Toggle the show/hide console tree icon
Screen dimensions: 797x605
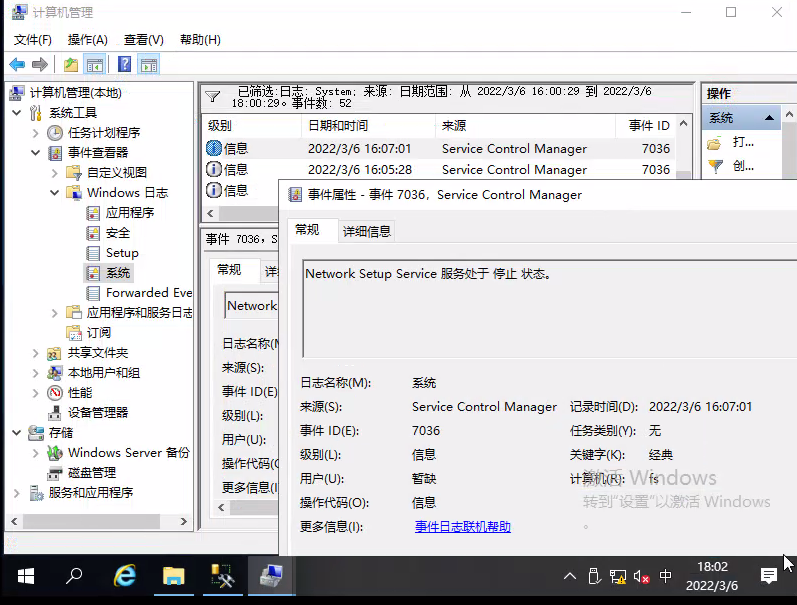[x=95, y=65]
